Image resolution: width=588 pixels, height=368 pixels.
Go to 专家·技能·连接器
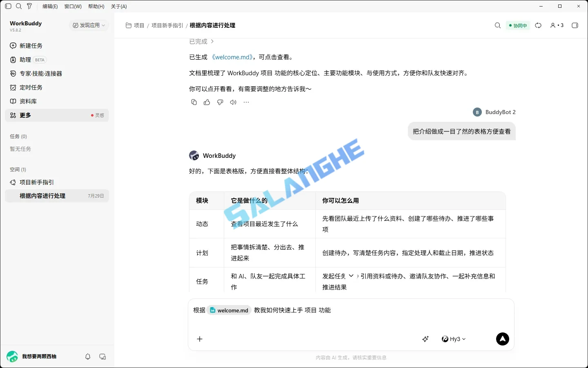(x=57, y=74)
